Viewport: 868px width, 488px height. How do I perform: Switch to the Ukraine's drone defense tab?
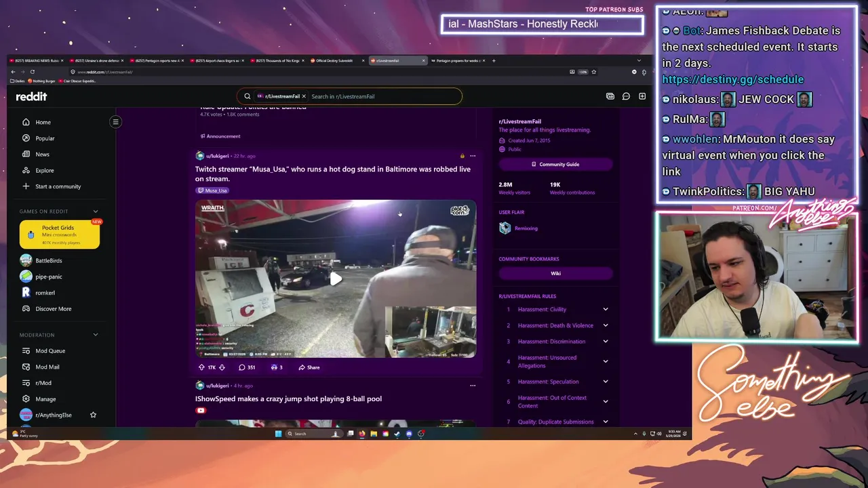(x=97, y=60)
